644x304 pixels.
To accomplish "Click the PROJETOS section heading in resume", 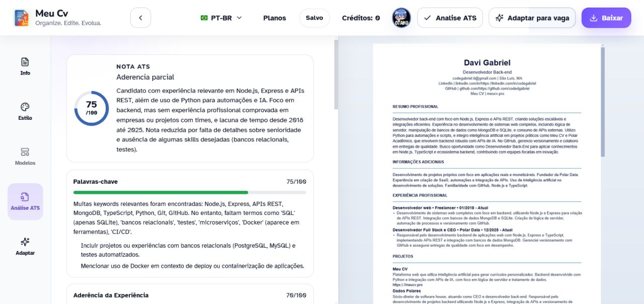I will click(403, 256).
